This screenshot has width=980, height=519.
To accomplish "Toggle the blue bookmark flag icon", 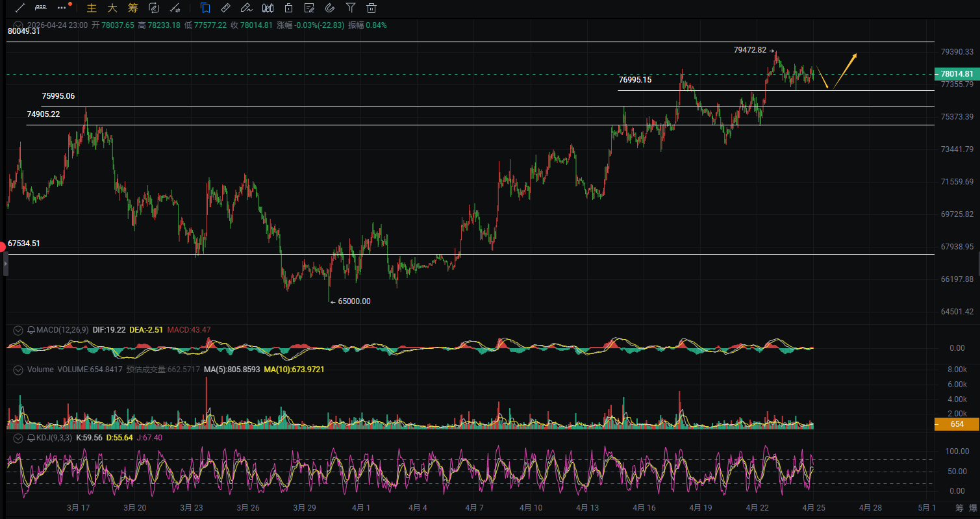I will 205,8.
